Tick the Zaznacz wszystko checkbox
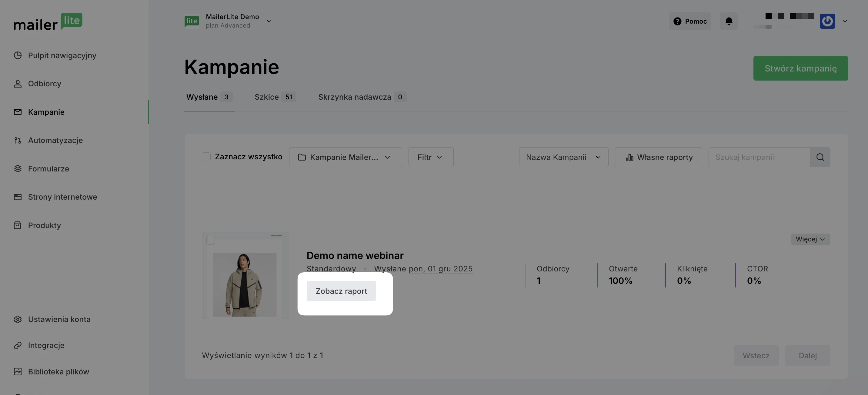Viewport: 868px width, 395px height. [206, 157]
